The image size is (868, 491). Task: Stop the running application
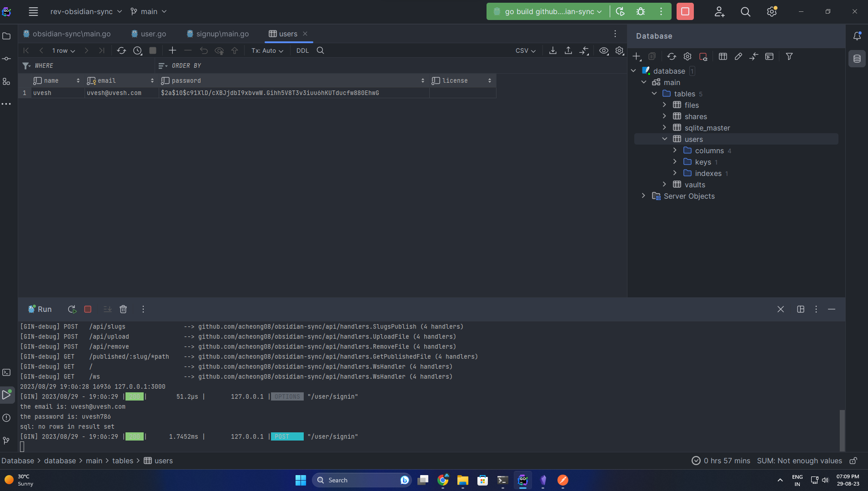click(x=685, y=11)
